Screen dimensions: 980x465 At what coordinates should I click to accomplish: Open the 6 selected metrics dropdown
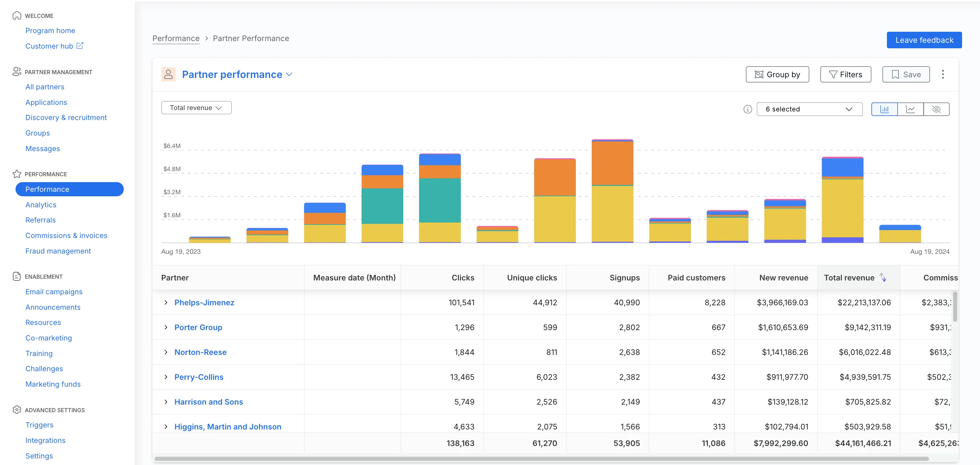810,109
